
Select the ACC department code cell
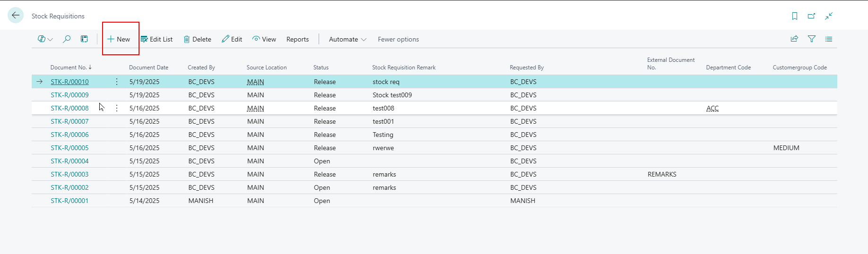coord(712,108)
